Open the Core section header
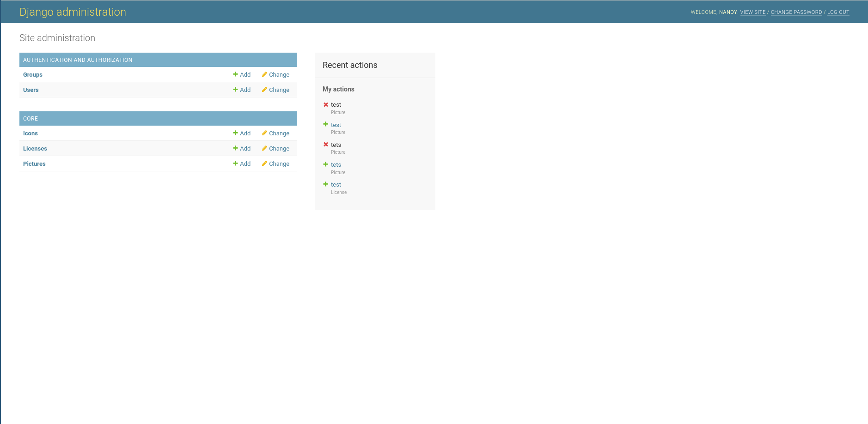Screen dimensions: 868x424 coord(31,119)
